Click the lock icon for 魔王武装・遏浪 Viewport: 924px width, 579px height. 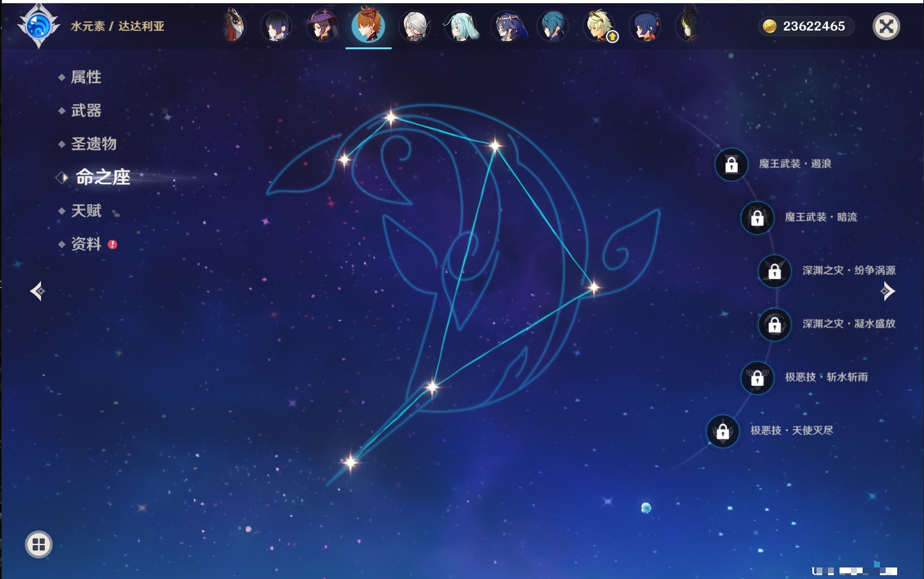pos(731,165)
